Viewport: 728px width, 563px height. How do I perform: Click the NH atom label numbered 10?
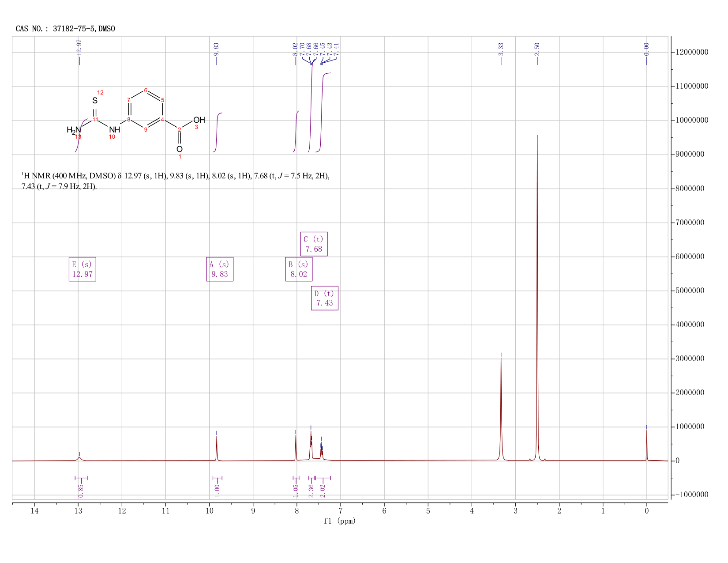(x=114, y=130)
